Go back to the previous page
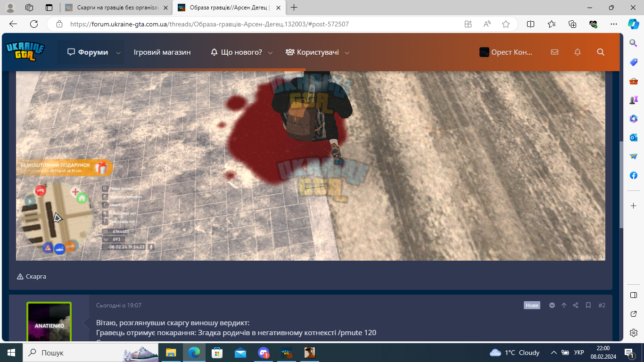 (13, 24)
